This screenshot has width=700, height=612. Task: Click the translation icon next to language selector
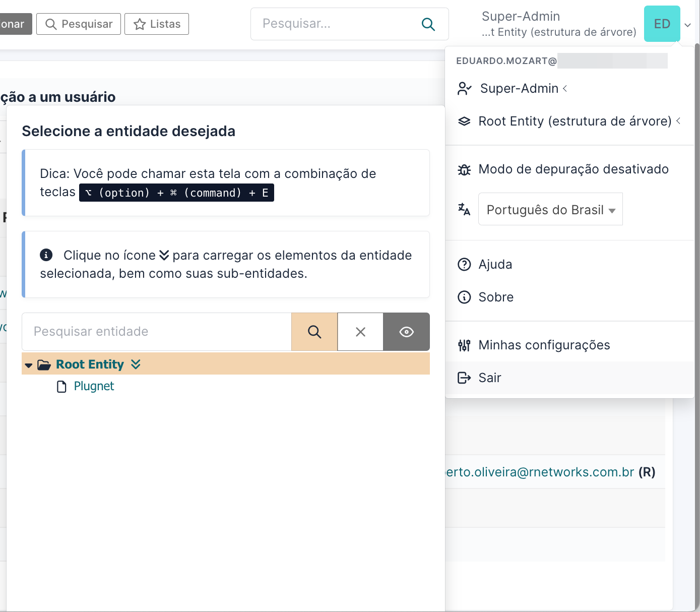click(464, 209)
